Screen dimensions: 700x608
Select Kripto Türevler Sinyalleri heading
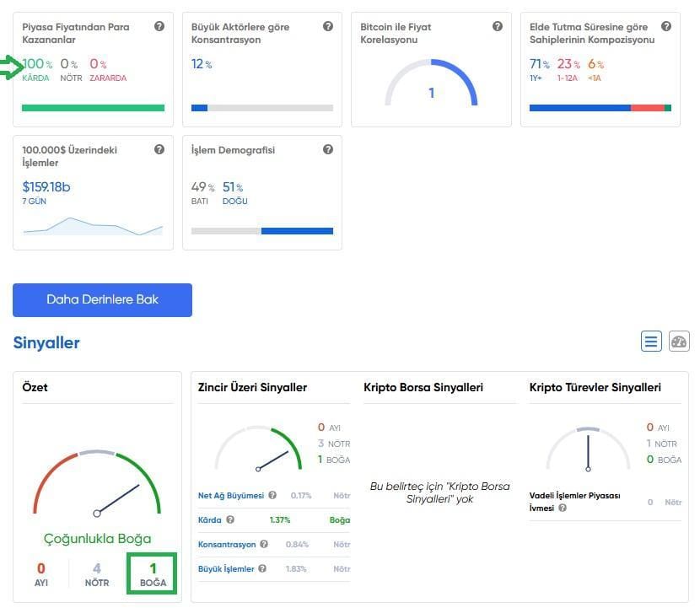click(x=595, y=388)
